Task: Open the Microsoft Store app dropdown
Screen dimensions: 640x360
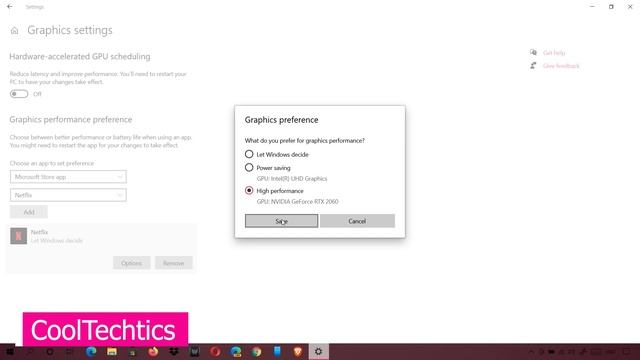Action: pos(68,177)
